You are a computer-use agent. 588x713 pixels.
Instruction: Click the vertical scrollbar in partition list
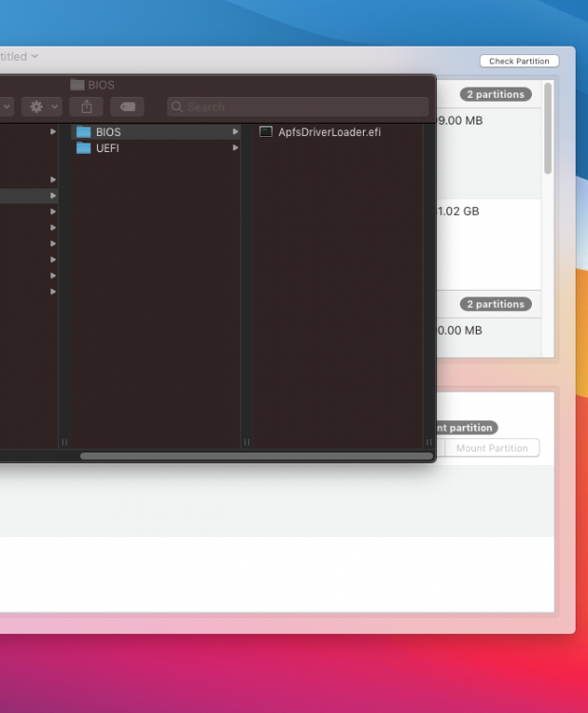[x=548, y=128]
